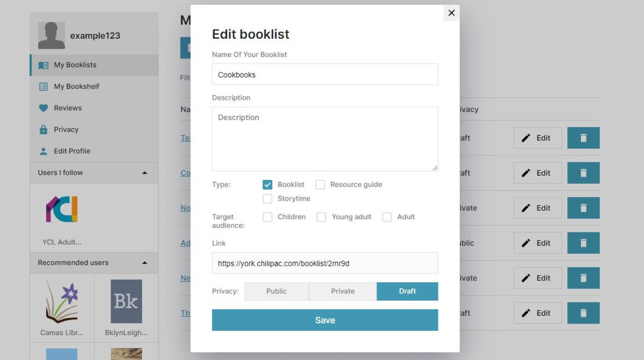
Task: Click the Edit Profile person icon
Action: click(43, 151)
